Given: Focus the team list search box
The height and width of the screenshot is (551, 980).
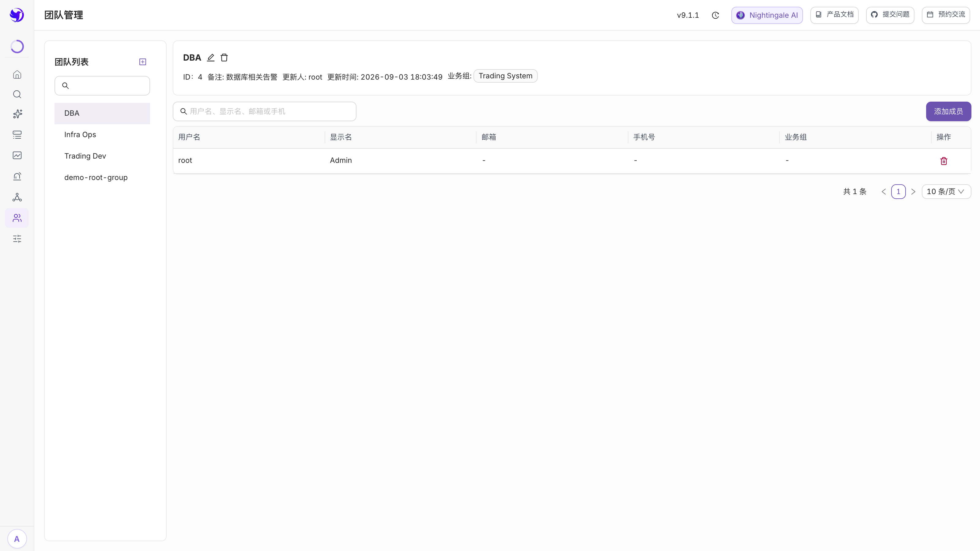Looking at the screenshot, I should tap(102, 86).
